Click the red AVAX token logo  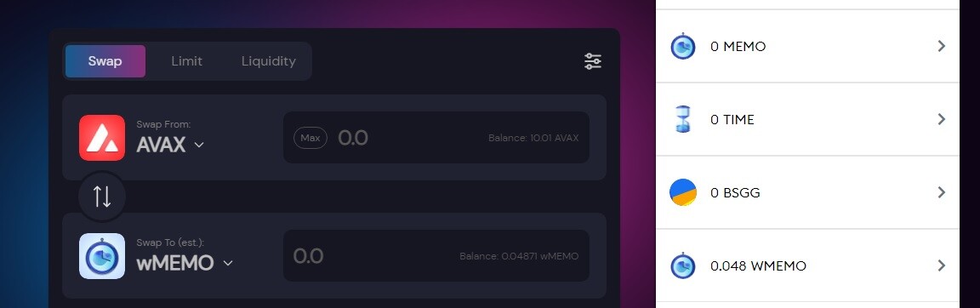(x=102, y=138)
